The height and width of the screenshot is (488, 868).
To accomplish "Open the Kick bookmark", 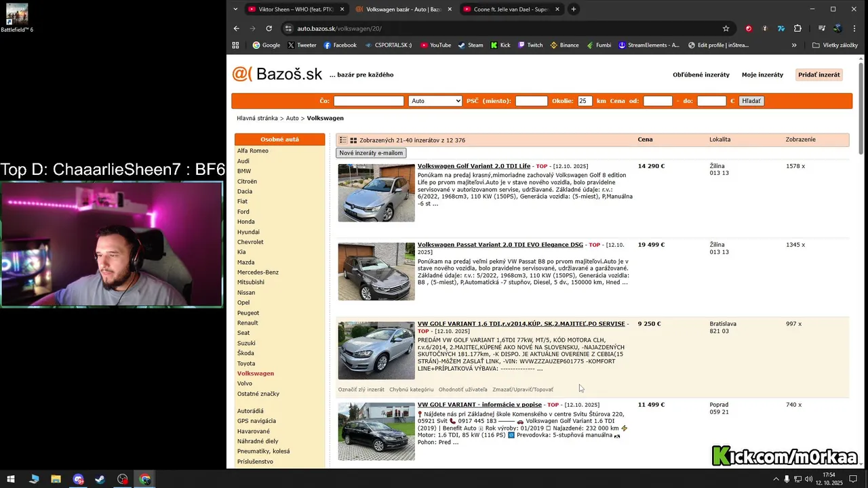I will tap(500, 45).
